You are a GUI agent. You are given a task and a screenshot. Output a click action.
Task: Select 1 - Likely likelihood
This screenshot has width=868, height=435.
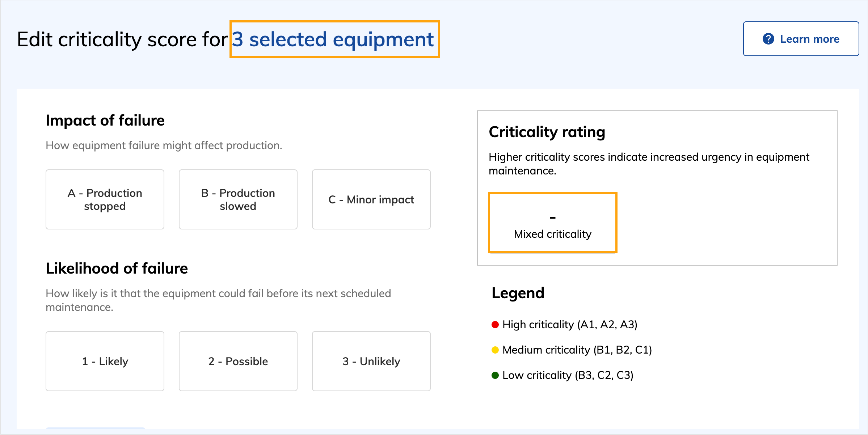[105, 361]
